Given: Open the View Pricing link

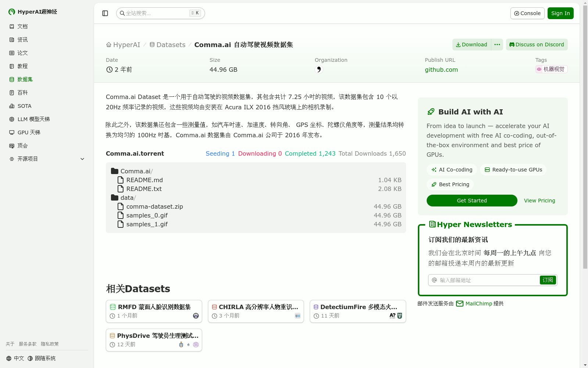Looking at the screenshot, I should click(x=539, y=201).
